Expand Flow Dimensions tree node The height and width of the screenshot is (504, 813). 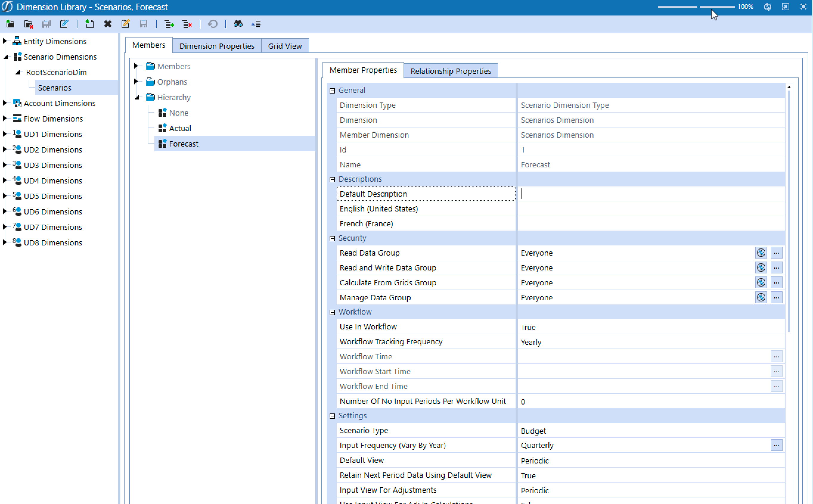coord(5,118)
